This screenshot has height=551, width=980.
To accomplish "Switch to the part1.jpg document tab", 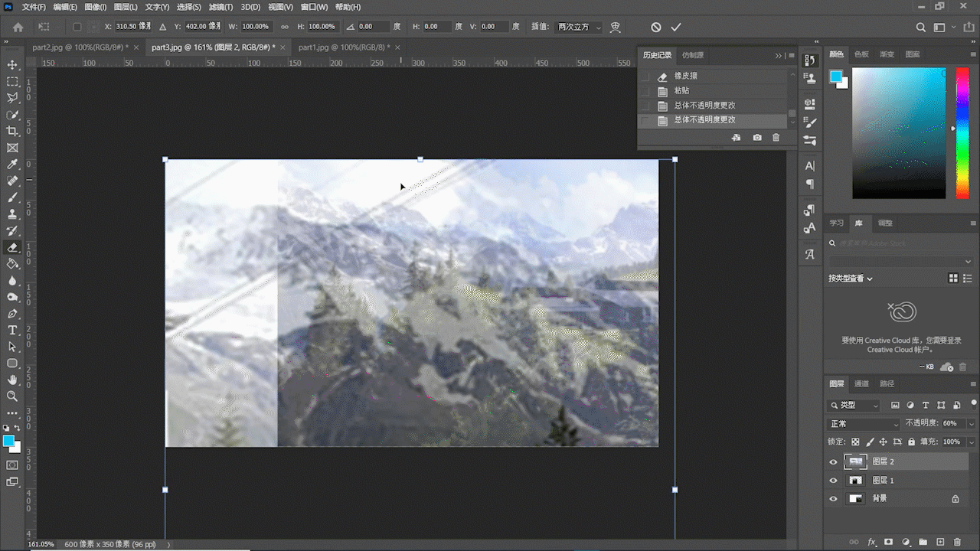I will (343, 47).
